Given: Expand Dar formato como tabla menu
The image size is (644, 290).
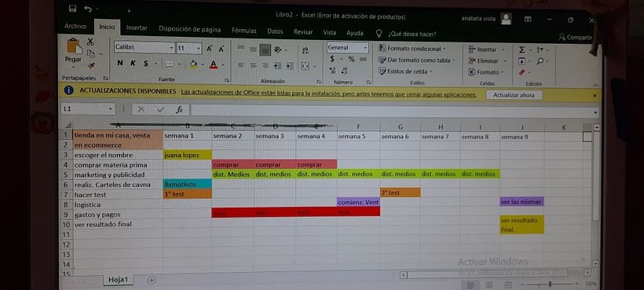Looking at the screenshot, I should [417, 60].
